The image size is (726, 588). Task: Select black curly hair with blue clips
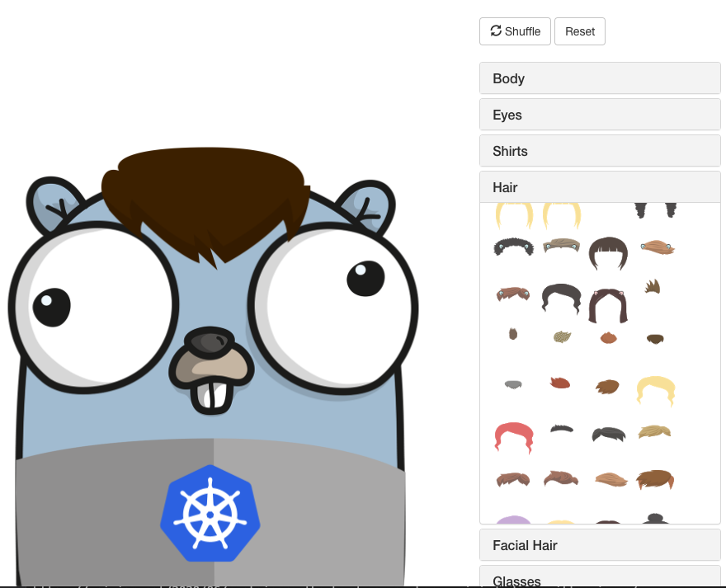pyautogui.click(x=513, y=247)
